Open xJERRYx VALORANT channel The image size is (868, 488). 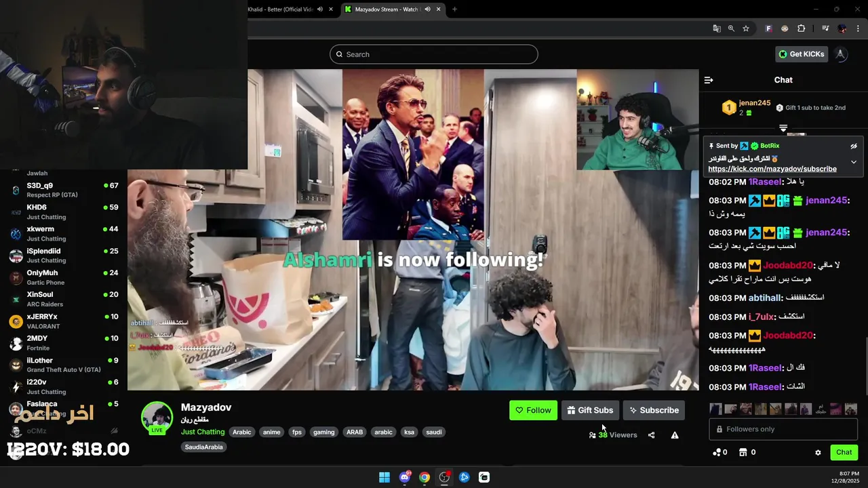point(64,321)
